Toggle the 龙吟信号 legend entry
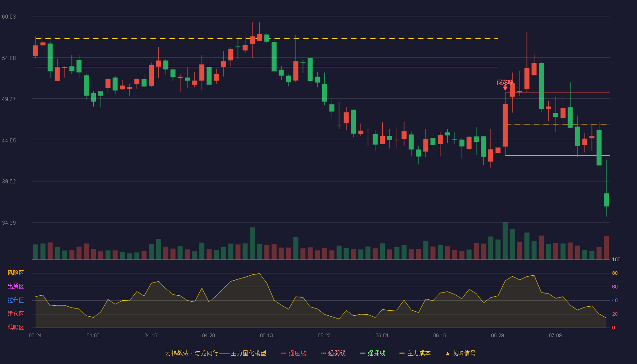The width and height of the screenshot is (637, 364). click(460, 353)
